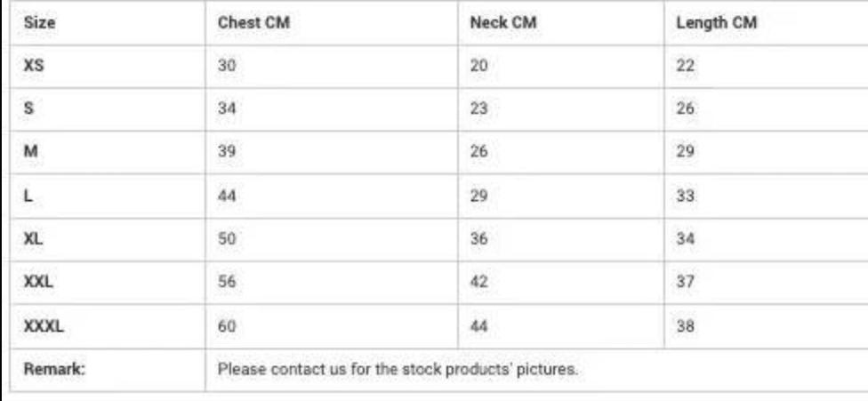Click chest value 30 for XS

click(x=227, y=67)
